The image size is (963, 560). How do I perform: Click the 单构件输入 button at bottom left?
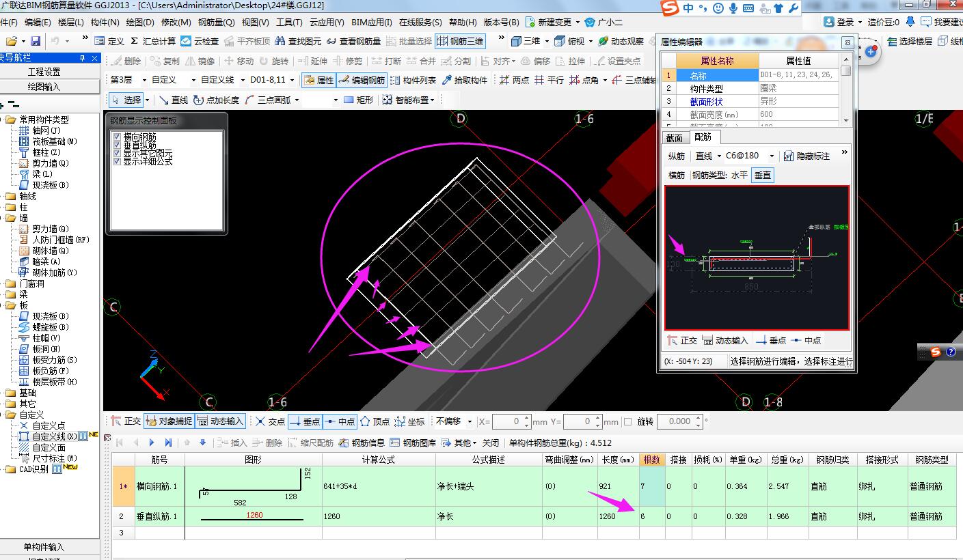[x=44, y=547]
